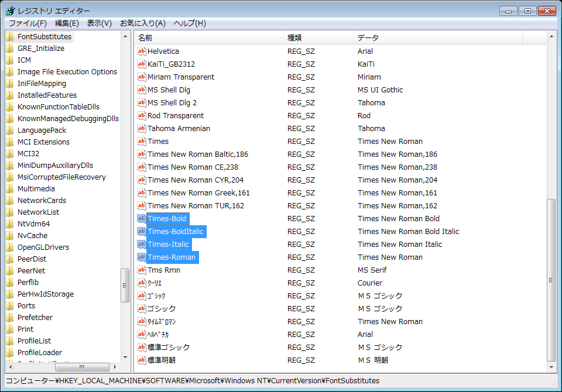This screenshot has height=392, width=562.
Task: Click the ab icon for Times New Roman CE,238
Action: [142, 167]
